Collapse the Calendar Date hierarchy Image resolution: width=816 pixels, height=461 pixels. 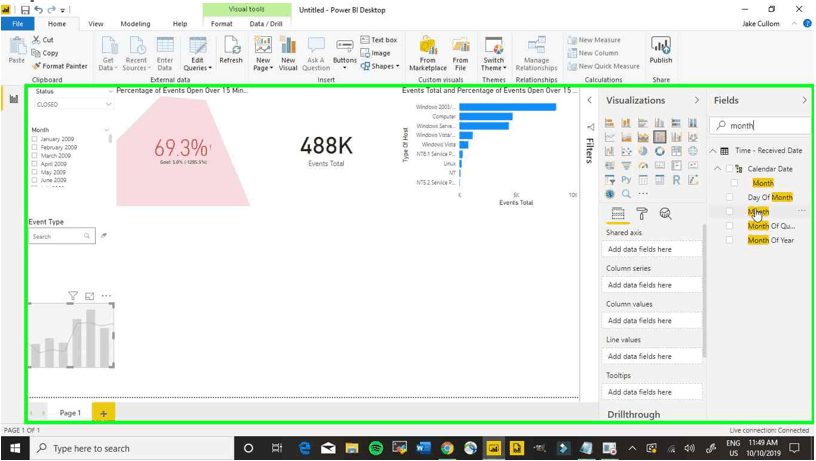pos(718,169)
